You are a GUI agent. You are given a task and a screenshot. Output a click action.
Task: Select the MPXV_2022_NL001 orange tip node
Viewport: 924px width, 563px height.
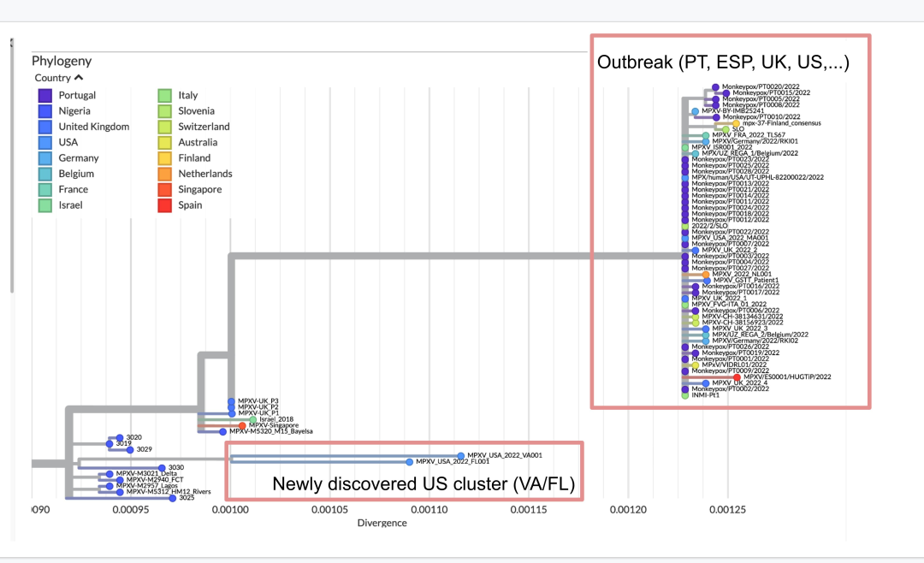[x=706, y=275]
